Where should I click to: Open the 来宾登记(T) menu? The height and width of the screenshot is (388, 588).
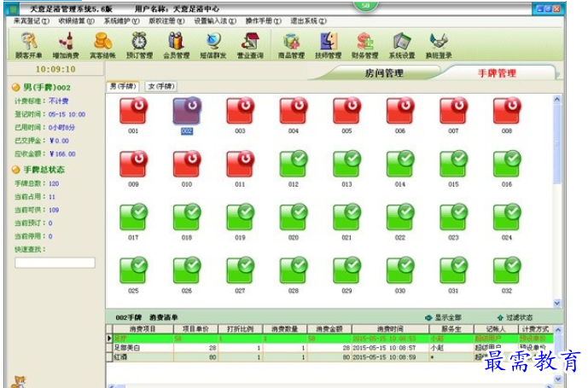tap(32, 21)
